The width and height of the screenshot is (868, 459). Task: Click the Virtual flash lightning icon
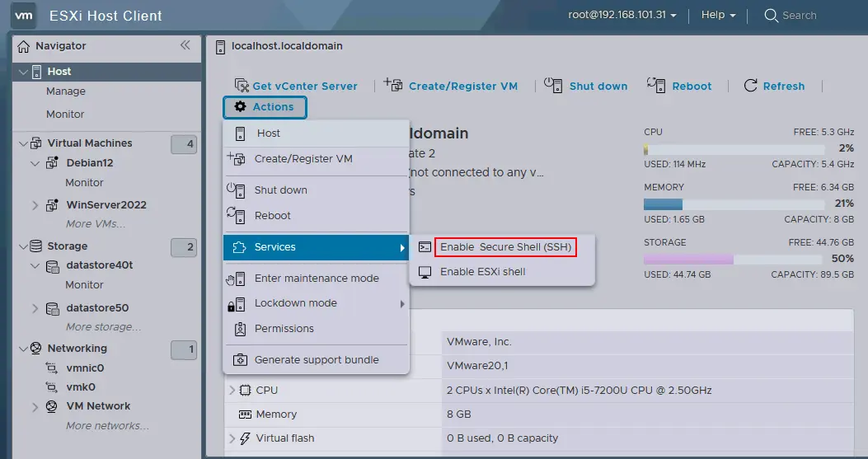point(244,438)
